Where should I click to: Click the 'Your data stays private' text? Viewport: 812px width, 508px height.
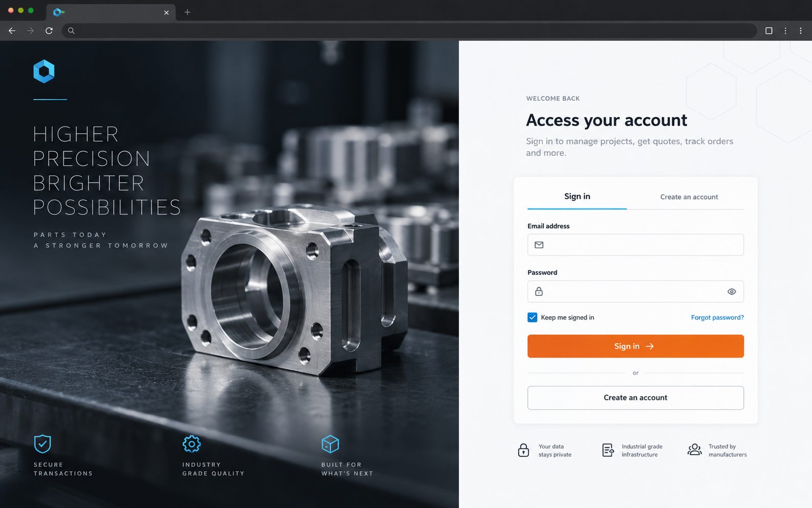(x=555, y=451)
